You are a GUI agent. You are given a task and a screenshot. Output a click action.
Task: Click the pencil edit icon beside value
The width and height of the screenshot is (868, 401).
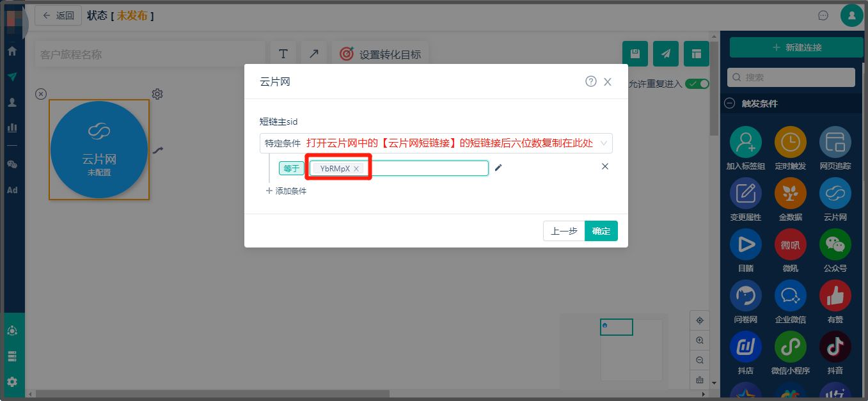pos(498,168)
